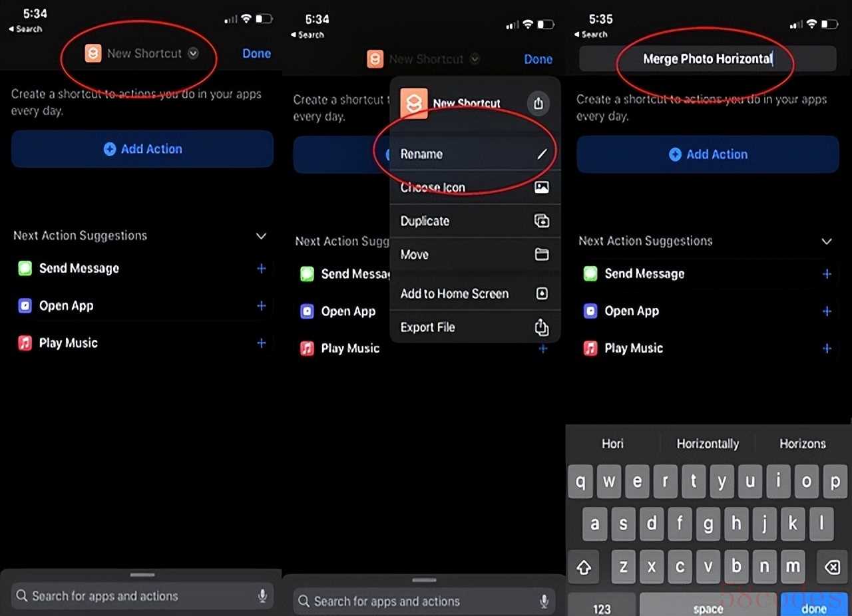This screenshot has width=852, height=616.
Task: Tap the l key on the keyboard
Action: click(x=821, y=524)
